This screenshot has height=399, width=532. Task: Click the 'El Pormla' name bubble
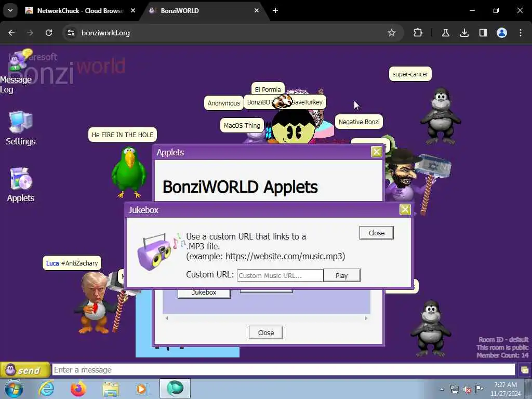click(x=268, y=89)
